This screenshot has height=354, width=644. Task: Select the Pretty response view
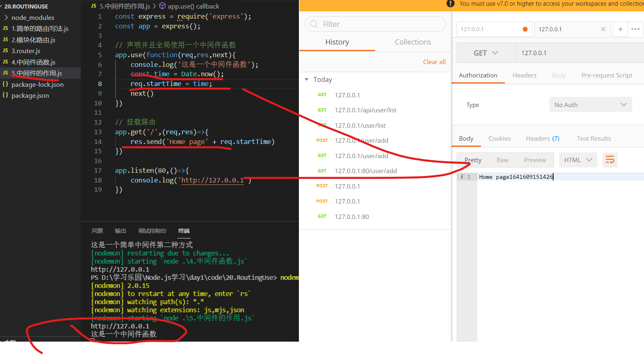(473, 160)
